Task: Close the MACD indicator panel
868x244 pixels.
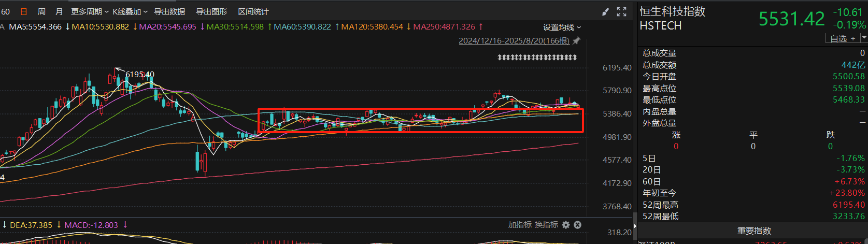Action: 578,225
